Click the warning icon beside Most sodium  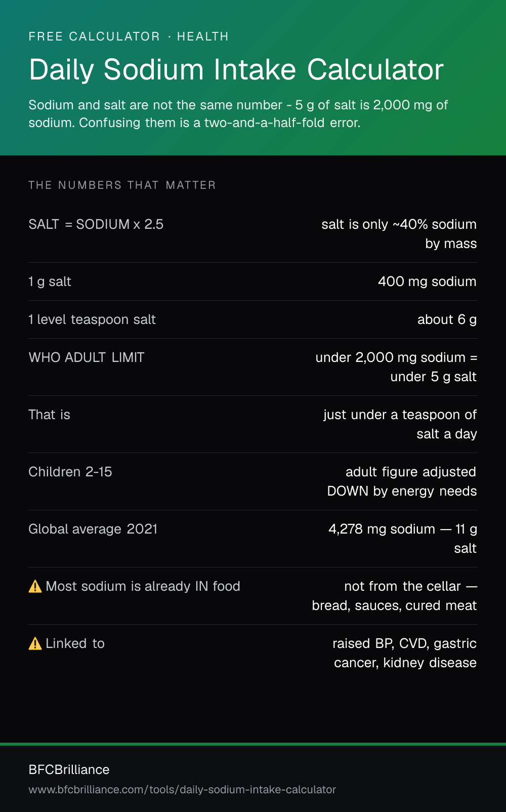(35, 586)
